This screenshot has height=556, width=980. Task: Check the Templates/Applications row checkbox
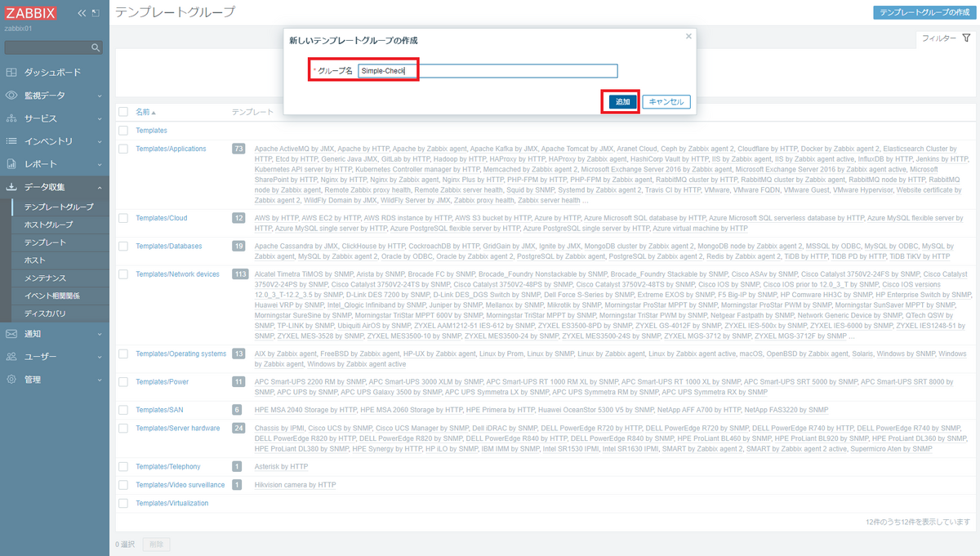pos(123,149)
